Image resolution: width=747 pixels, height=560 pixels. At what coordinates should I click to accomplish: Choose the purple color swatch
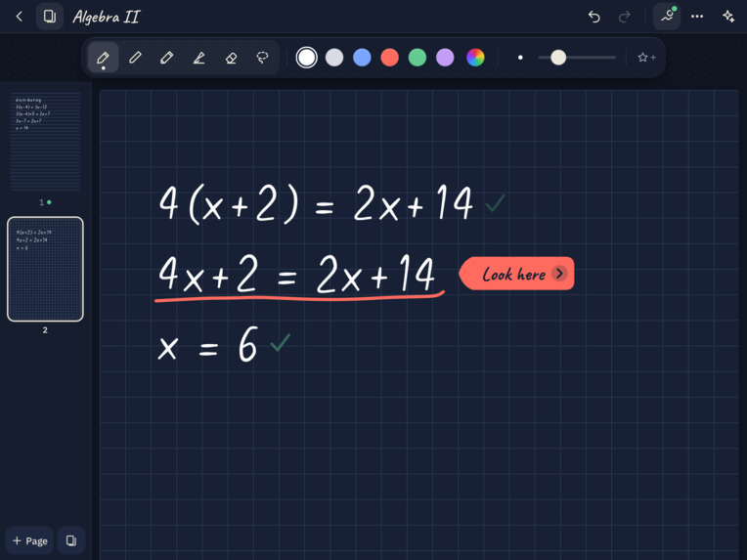point(445,58)
